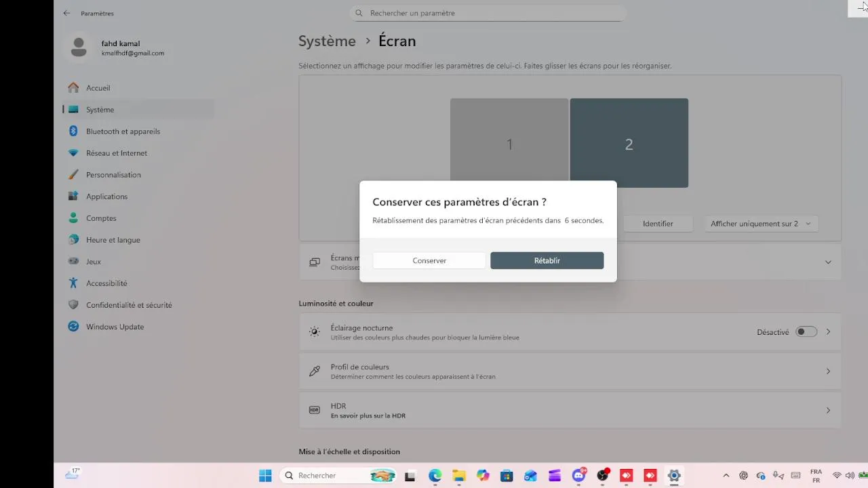Screen dimensions: 868x488
Task: Open Heure et langue via its globe icon
Action: 73,240
